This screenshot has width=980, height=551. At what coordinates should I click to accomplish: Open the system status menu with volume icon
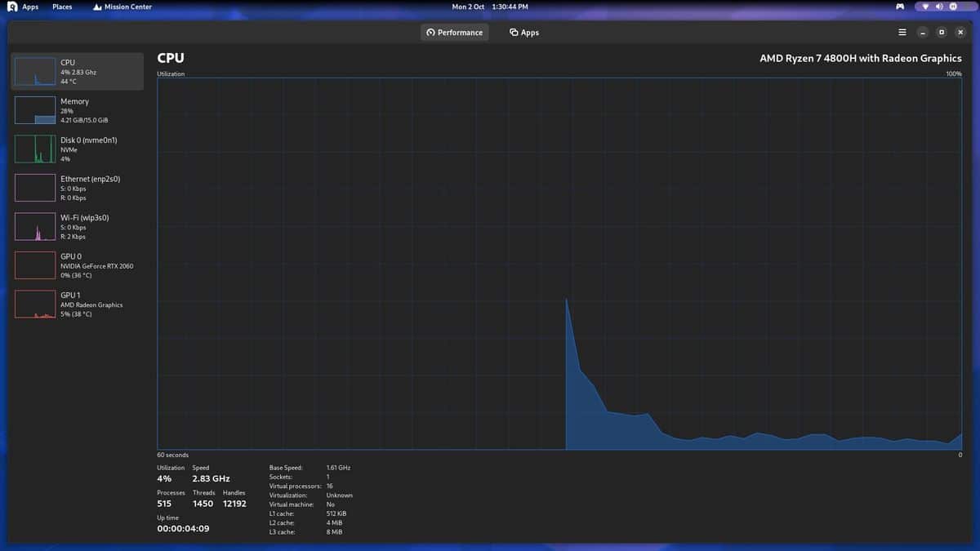(x=939, y=7)
